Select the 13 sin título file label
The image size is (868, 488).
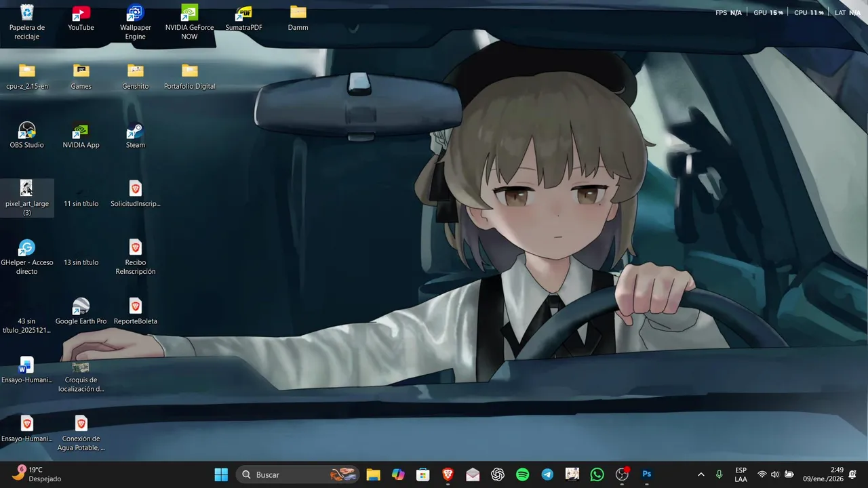[81, 263]
